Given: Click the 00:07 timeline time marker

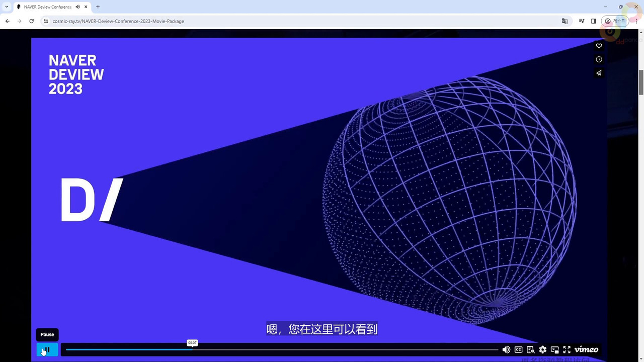Looking at the screenshot, I should [192, 343].
